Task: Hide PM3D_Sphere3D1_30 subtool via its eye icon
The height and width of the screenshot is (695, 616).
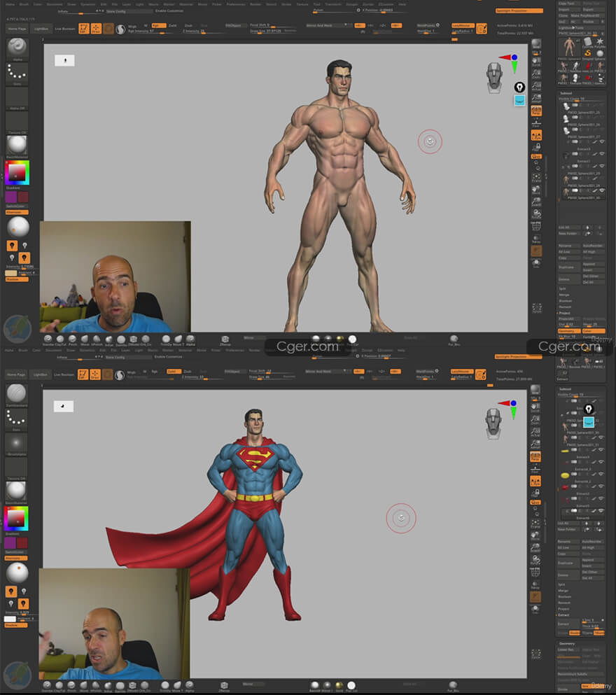Action: point(602,190)
